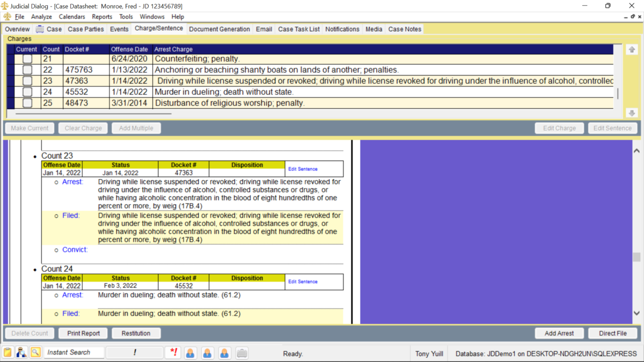This screenshot has width=644, height=362.
Task: Open the clipboard notes icon in bottom toolbar
Action: coord(8,352)
